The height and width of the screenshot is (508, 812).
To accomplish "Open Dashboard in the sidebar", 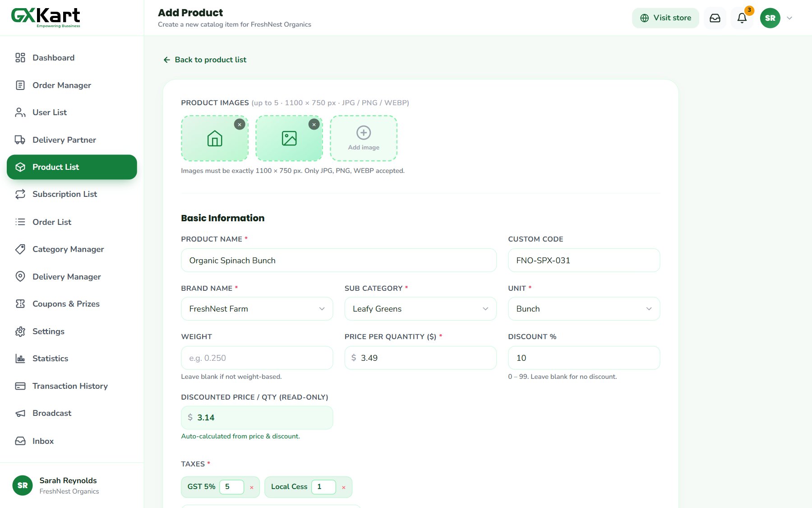I will pos(72,58).
